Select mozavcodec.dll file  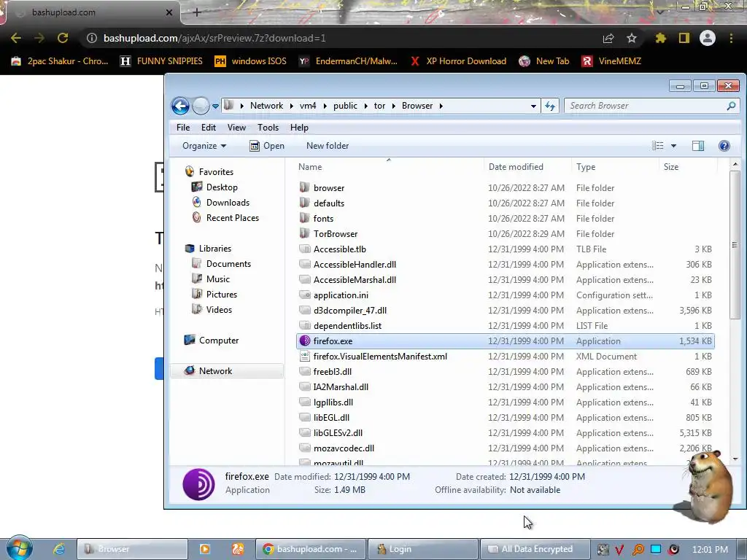pos(344,448)
